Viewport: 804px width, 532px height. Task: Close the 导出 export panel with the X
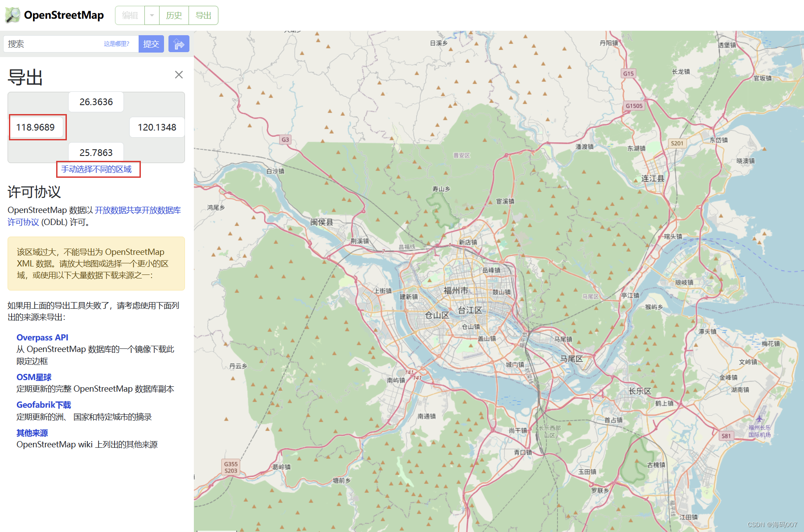pos(179,75)
